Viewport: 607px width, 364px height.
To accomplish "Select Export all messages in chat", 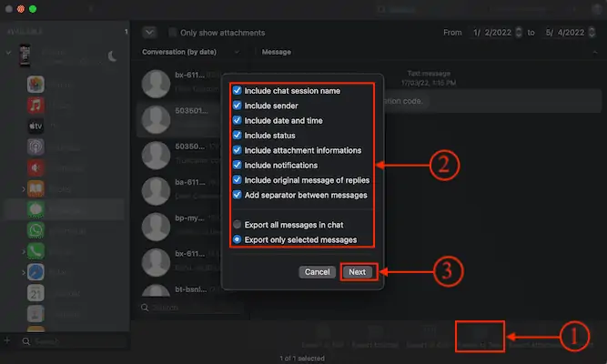I will [238, 224].
